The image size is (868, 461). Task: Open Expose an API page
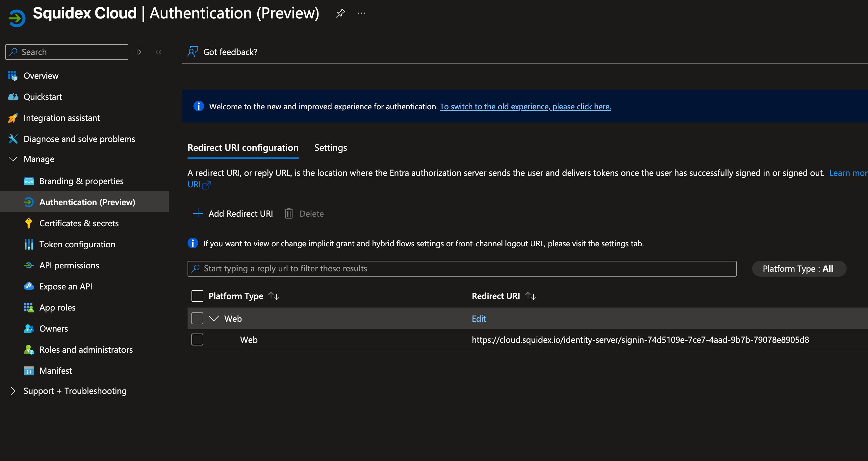pos(66,286)
